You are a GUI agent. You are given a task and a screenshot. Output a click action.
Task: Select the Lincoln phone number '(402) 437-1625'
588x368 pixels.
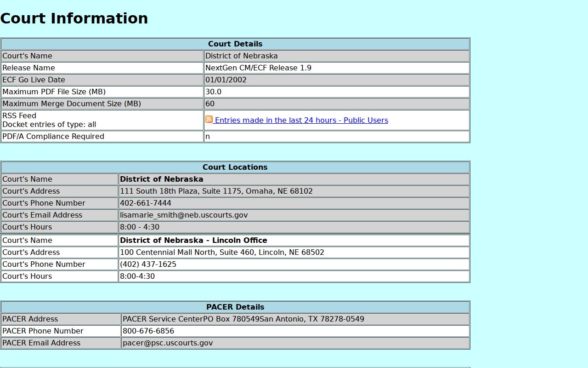(148, 264)
